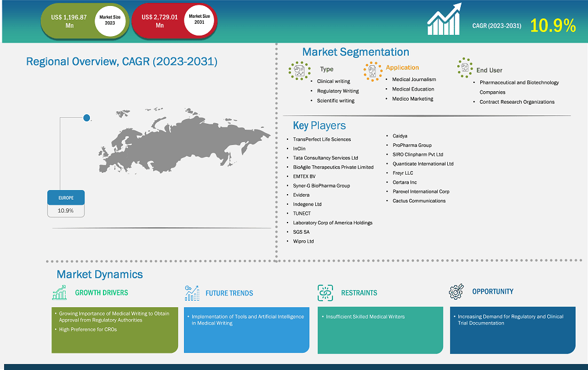Screen dimensions: 588x370
Task: Click the CAGR (2023-2031) label
Action: 496,26
